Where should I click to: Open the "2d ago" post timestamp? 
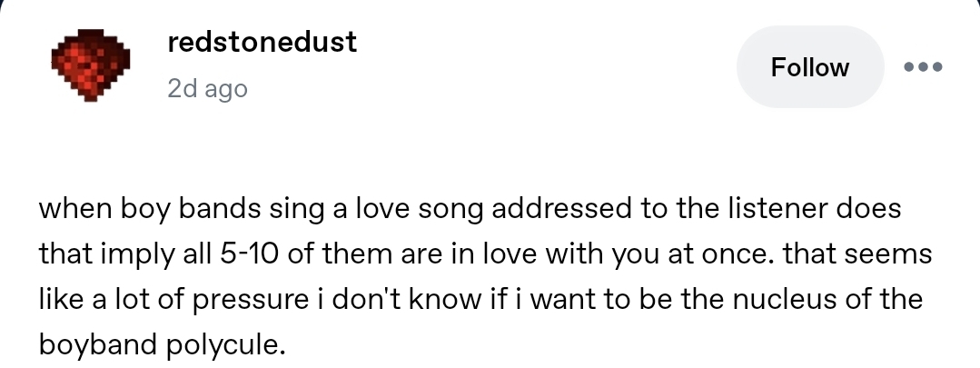[x=207, y=89]
